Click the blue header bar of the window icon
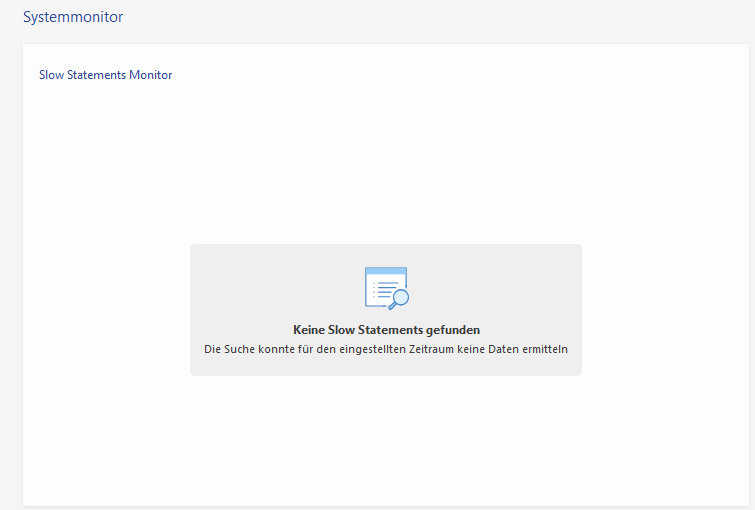The width and height of the screenshot is (755, 510). click(x=385, y=271)
